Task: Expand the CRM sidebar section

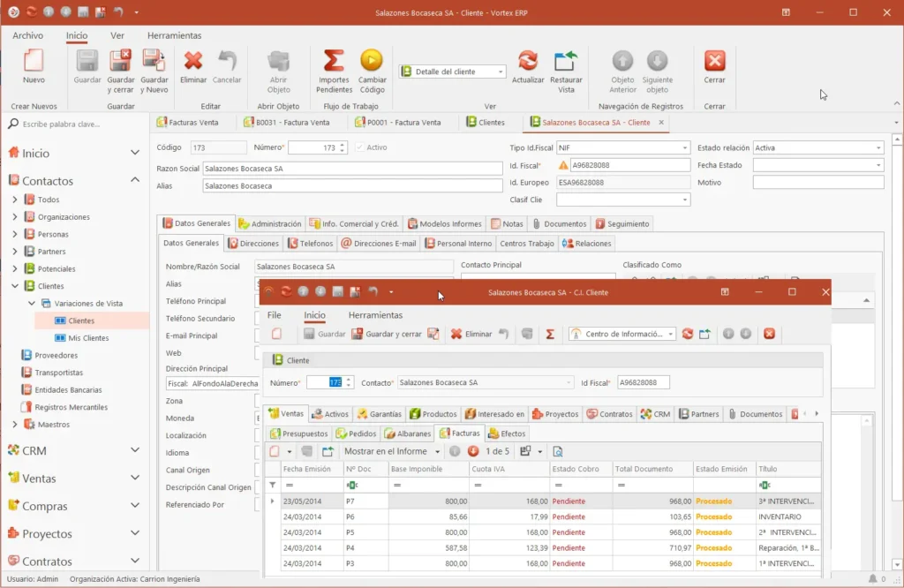Action: (x=135, y=450)
